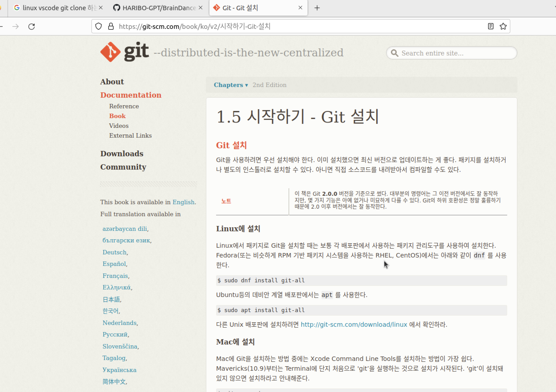Open the Downloads section
This screenshot has width=556, height=392.
tap(122, 154)
